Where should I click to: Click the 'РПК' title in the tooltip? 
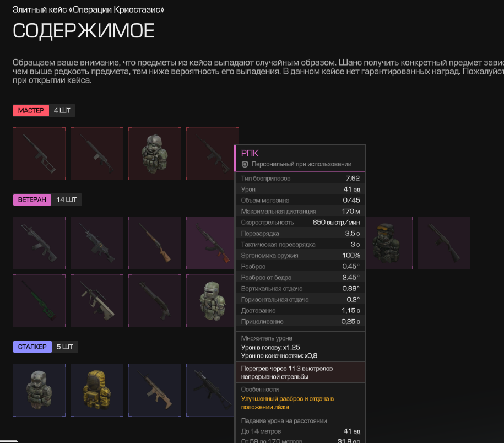pos(250,153)
